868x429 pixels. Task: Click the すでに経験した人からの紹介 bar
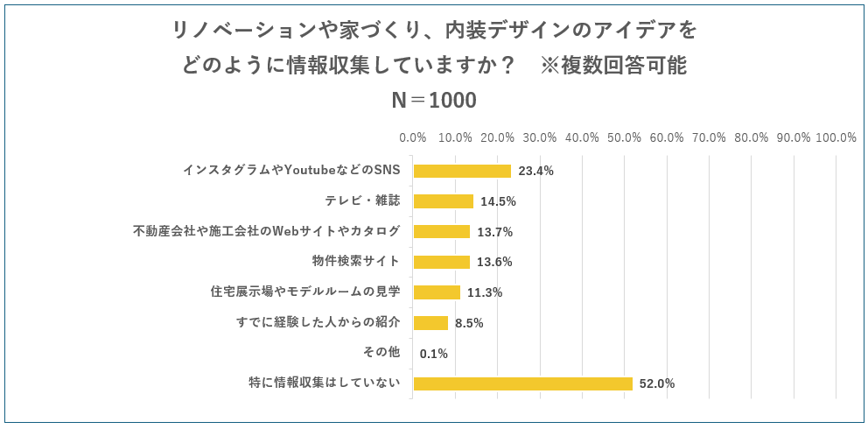(430, 323)
